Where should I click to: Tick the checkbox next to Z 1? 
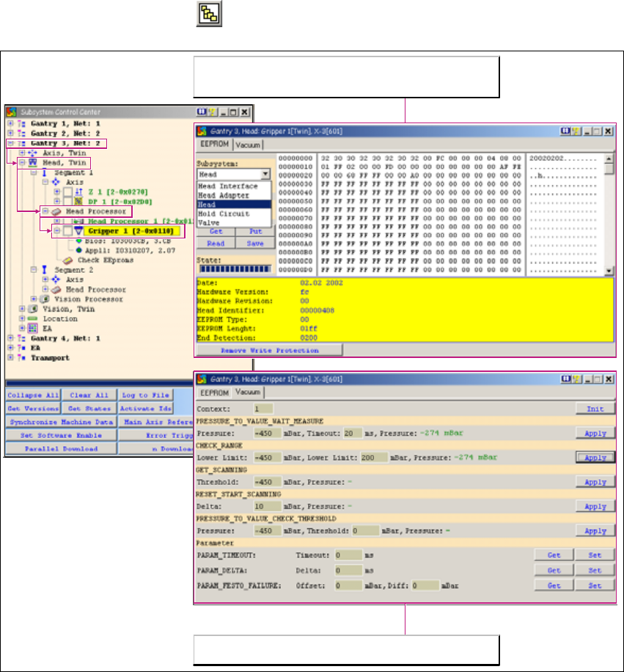67,191
